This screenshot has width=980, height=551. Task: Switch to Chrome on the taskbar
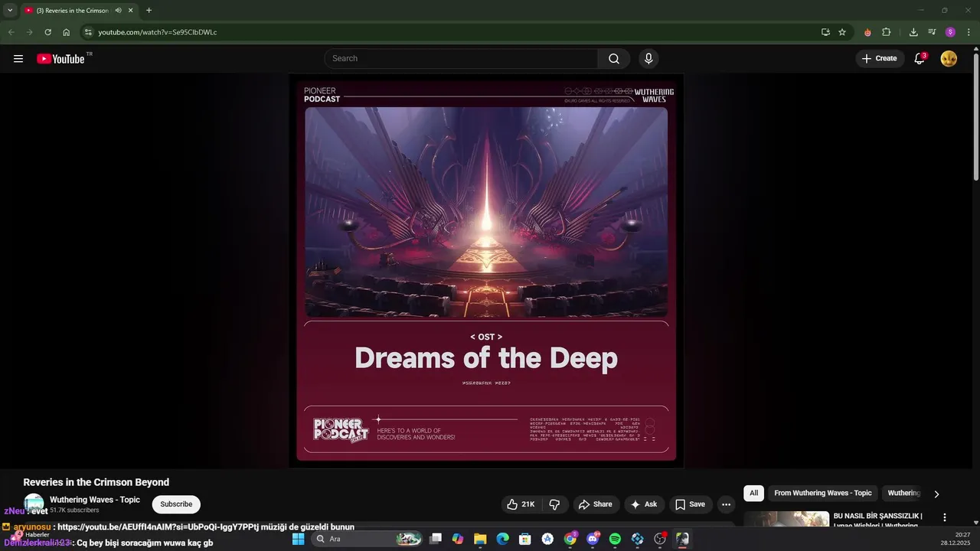point(570,539)
